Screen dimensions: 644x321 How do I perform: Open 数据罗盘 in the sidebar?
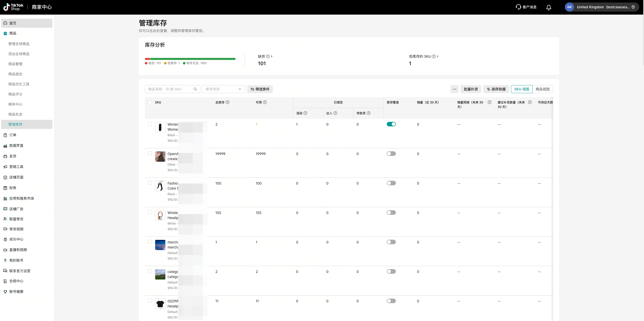tap(16, 146)
